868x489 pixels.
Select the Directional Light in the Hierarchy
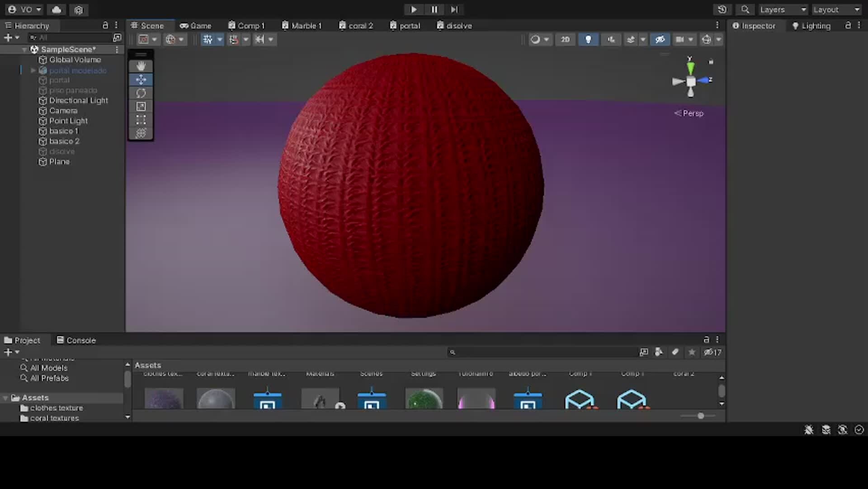tap(79, 100)
